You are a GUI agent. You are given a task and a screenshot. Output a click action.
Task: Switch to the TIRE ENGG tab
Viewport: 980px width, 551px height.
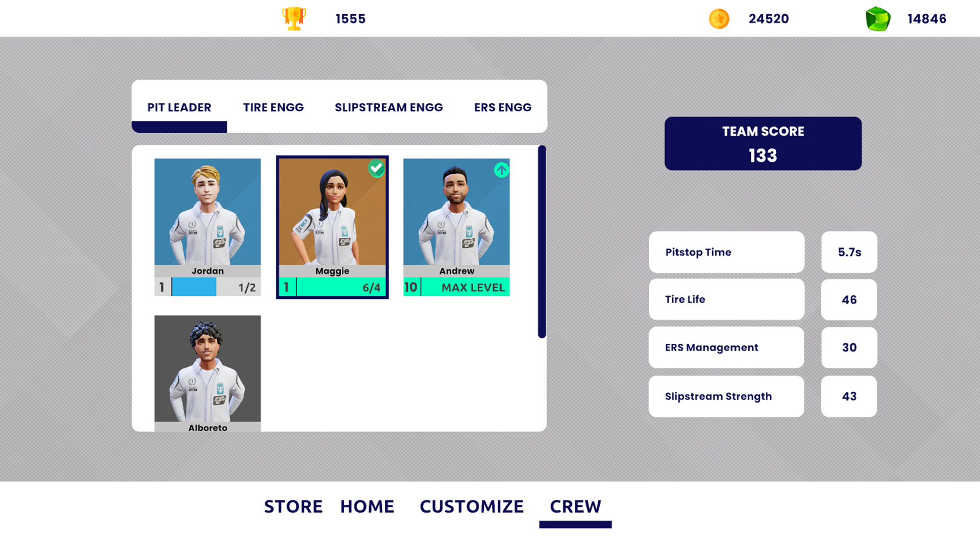coord(273,108)
